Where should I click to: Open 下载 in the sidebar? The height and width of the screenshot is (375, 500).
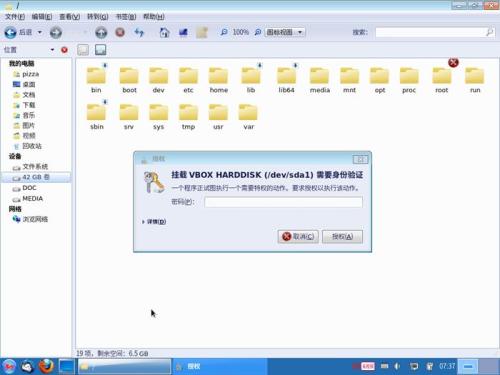(24, 105)
